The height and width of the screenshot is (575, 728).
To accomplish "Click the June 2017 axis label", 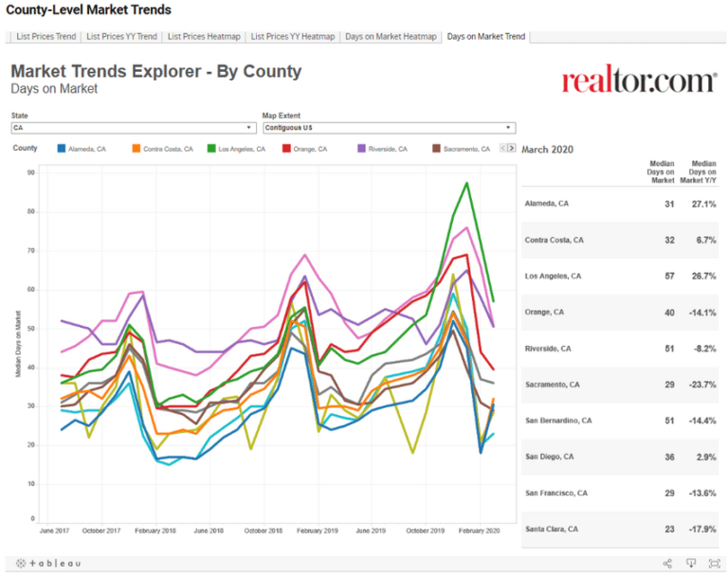I will pyautogui.click(x=54, y=530).
